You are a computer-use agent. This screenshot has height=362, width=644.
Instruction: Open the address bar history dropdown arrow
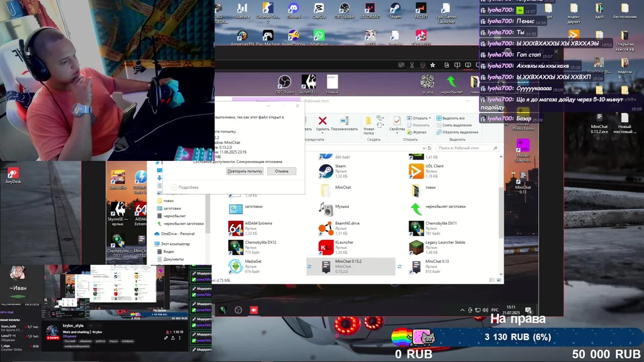424,148
